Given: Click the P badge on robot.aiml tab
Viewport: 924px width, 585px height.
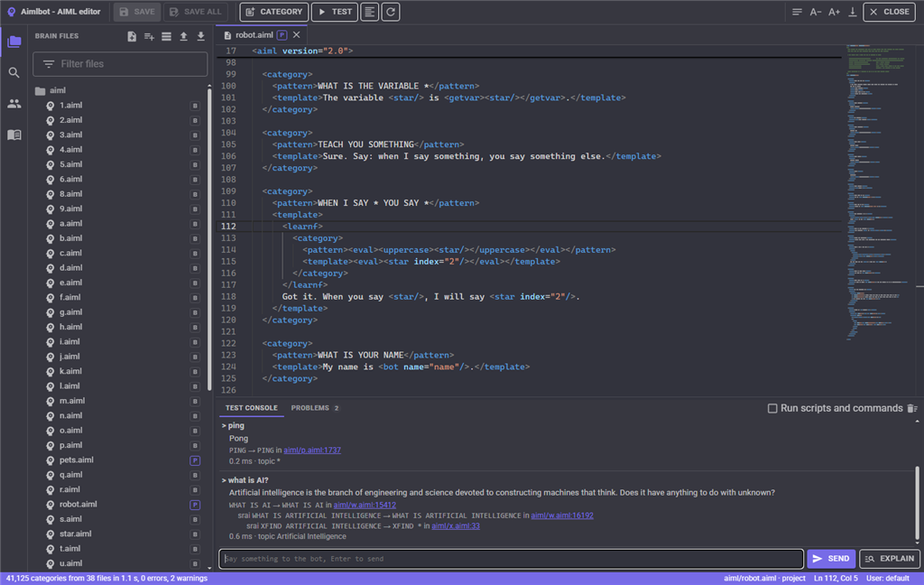Looking at the screenshot, I should tap(282, 35).
